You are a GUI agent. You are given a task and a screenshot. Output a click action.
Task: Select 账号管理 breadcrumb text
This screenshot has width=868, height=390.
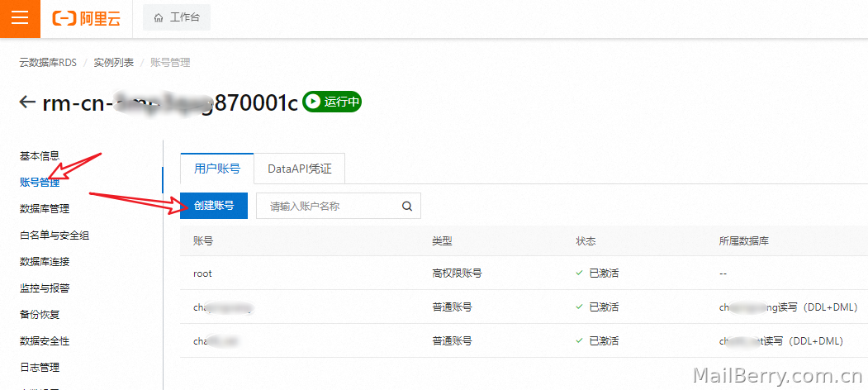pos(170,63)
